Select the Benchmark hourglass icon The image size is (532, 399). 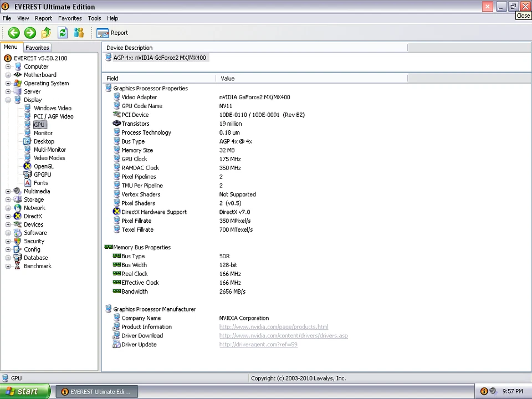(x=18, y=266)
